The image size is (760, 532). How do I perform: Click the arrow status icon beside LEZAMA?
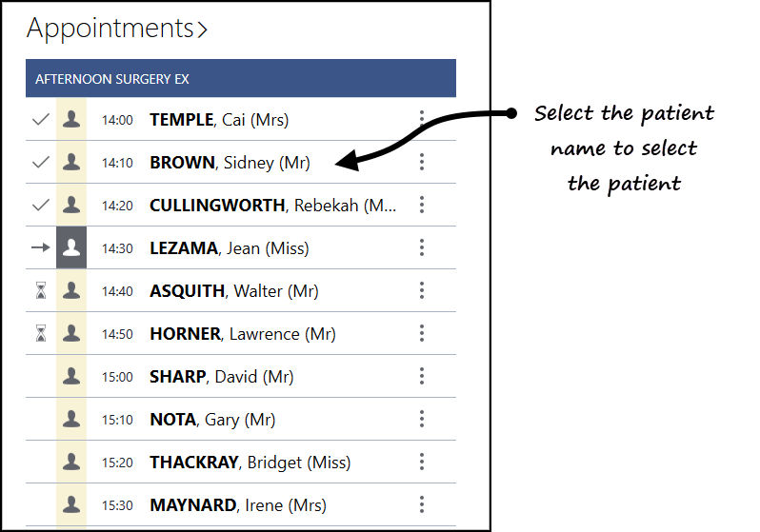tap(40, 248)
